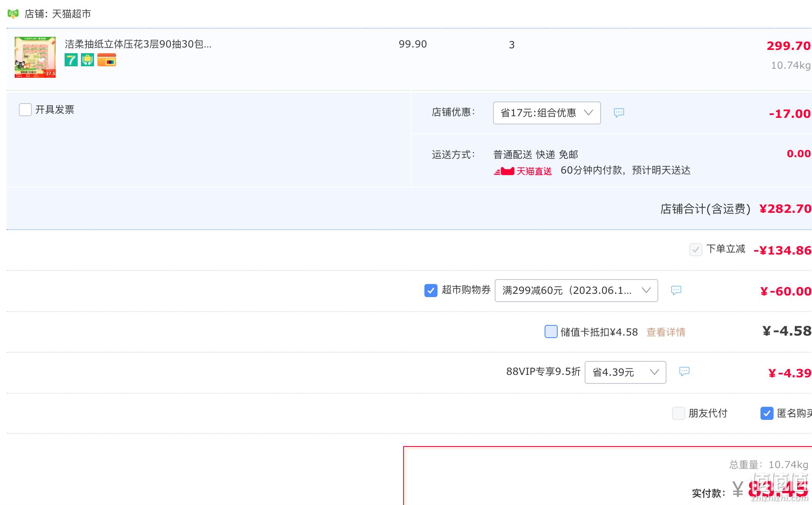This screenshot has width=812, height=505.
Task: Expand the 省17元:组合优惠 store discount dropdown
Action: coord(547,113)
